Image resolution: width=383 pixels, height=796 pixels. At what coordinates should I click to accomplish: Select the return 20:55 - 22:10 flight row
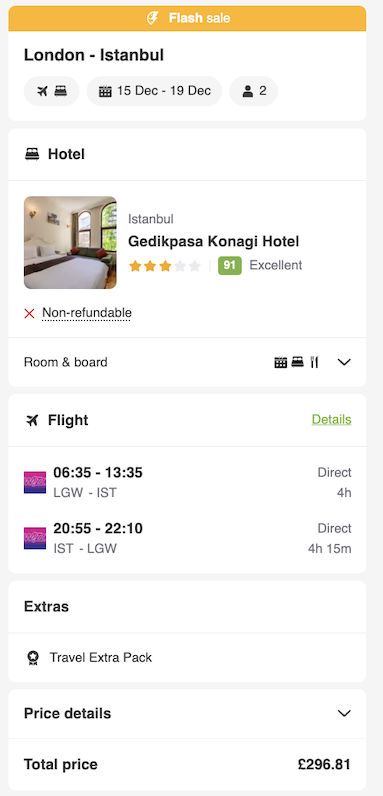point(187,538)
